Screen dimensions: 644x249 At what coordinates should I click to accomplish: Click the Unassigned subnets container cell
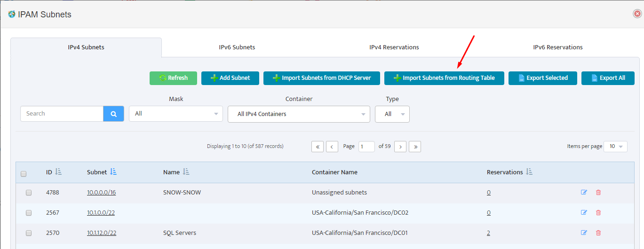(x=339, y=192)
